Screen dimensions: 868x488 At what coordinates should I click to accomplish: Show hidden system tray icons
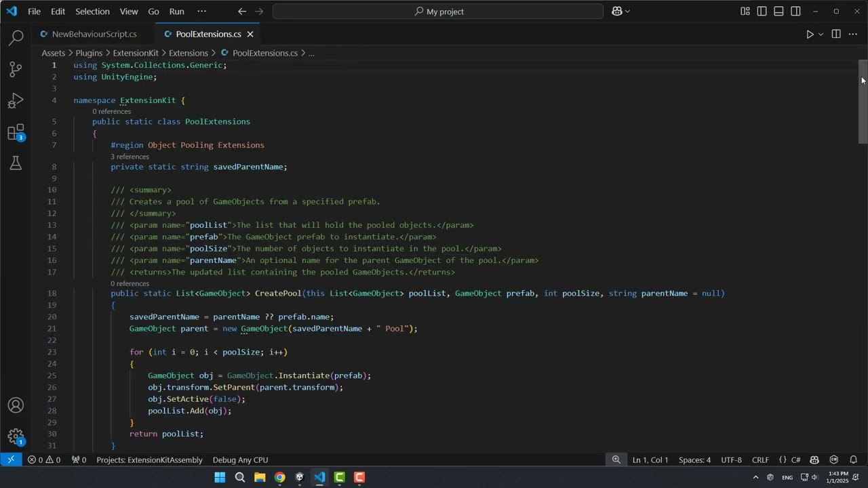pos(755,477)
